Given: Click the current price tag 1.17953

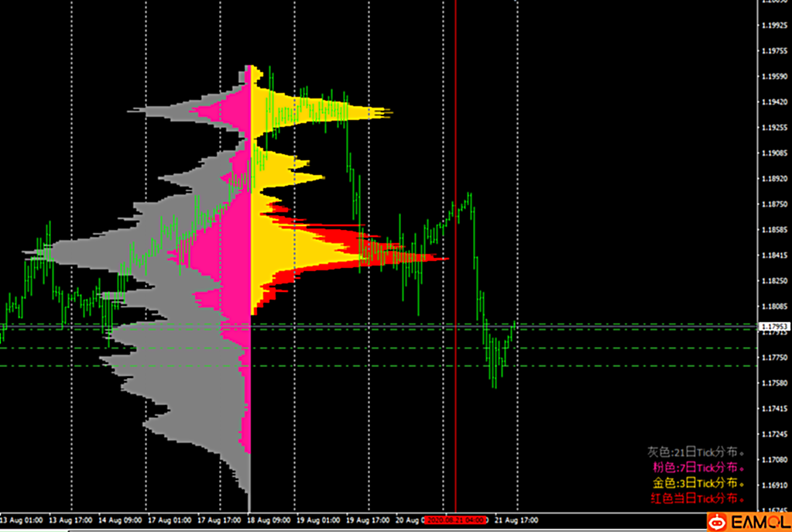Looking at the screenshot, I should [x=773, y=326].
